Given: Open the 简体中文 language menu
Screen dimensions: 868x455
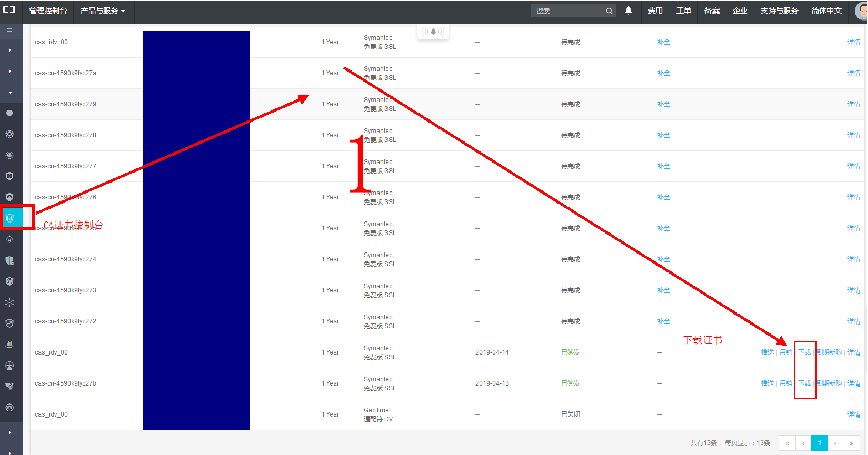Looking at the screenshot, I should pyautogui.click(x=826, y=11).
